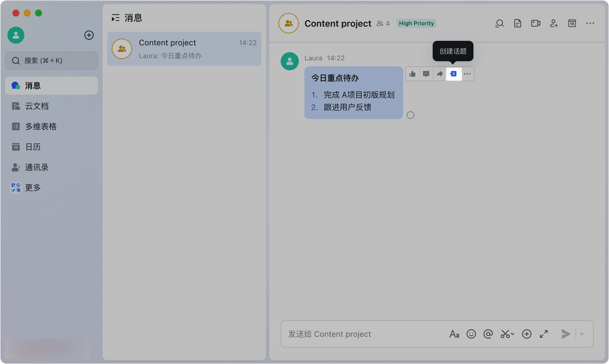
Task: Click the reply icon on Laura's message
Action: tap(426, 74)
